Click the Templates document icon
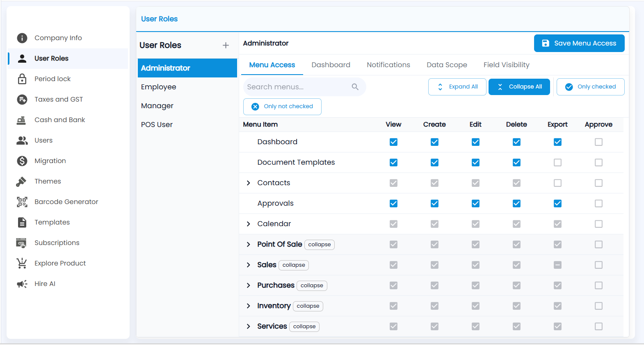The height and width of the screenshot is (345, 644). pos(22,222)
